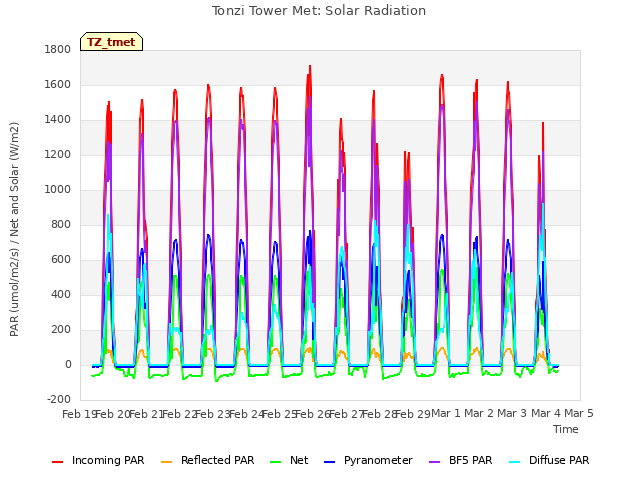Click the orange Reflected PAR legend swatch
640x480 pixels.
click(167, 462)
